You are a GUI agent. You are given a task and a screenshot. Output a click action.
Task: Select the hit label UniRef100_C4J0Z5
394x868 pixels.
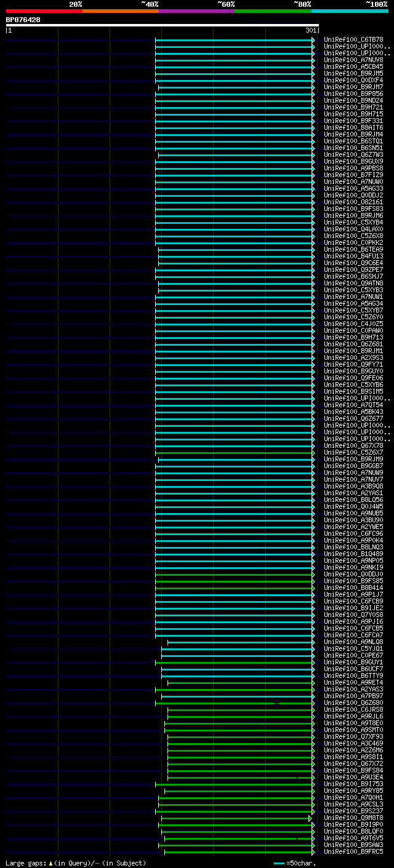coord(353,324)
